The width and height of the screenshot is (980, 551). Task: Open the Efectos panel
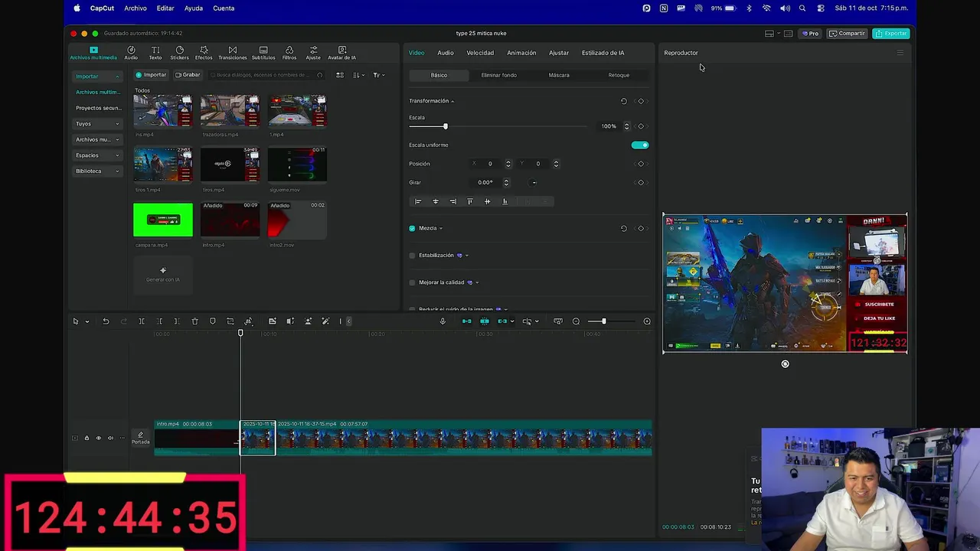point(204,53)
